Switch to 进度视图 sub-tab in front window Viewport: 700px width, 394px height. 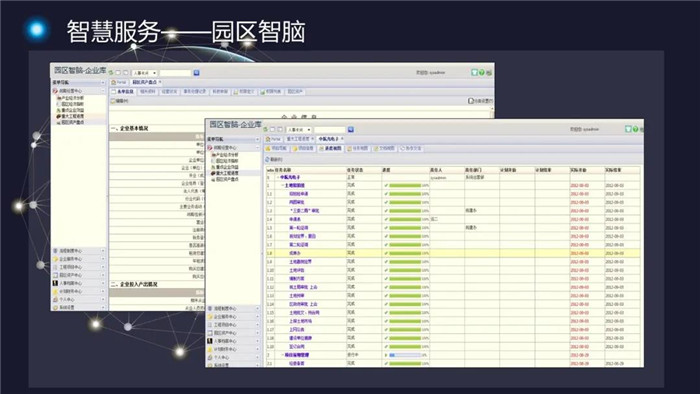[x=330, y=148]
